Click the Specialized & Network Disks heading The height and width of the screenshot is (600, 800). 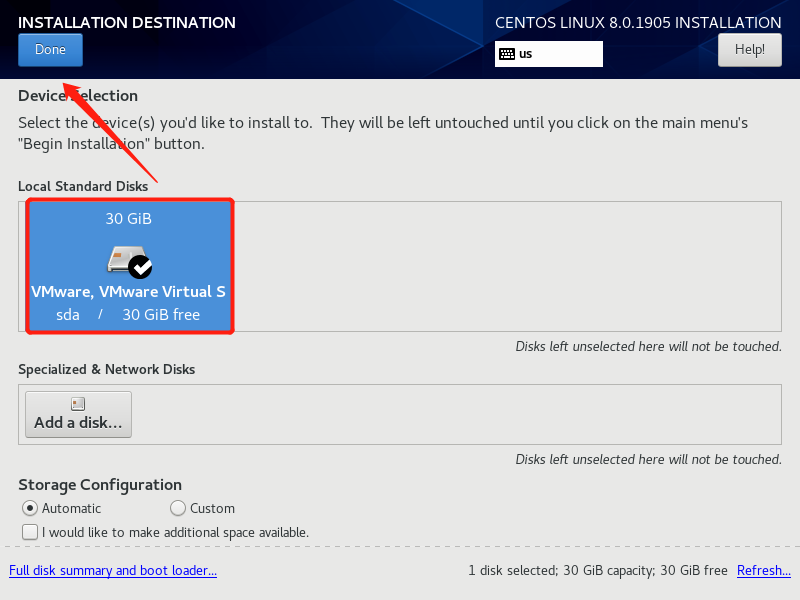pos(107,369)
